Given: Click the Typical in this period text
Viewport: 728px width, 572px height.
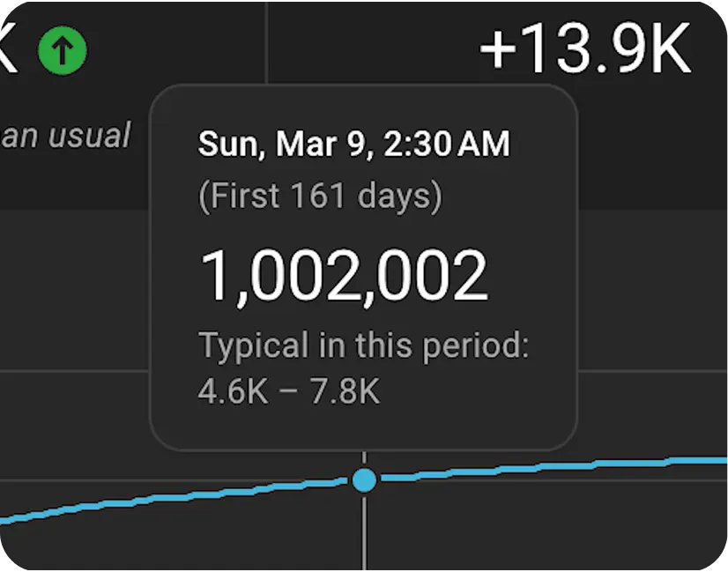Looking at the screenshot, I should coord(363,345).
